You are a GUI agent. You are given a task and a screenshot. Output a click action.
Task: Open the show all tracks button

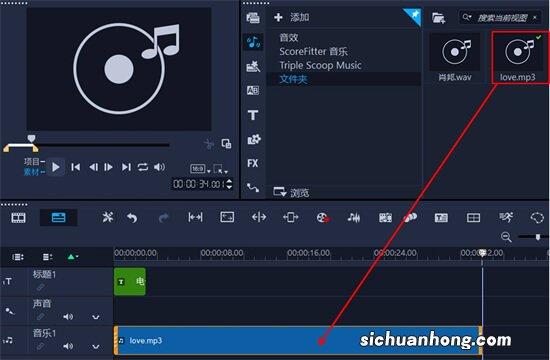click(x=18, y=257)
